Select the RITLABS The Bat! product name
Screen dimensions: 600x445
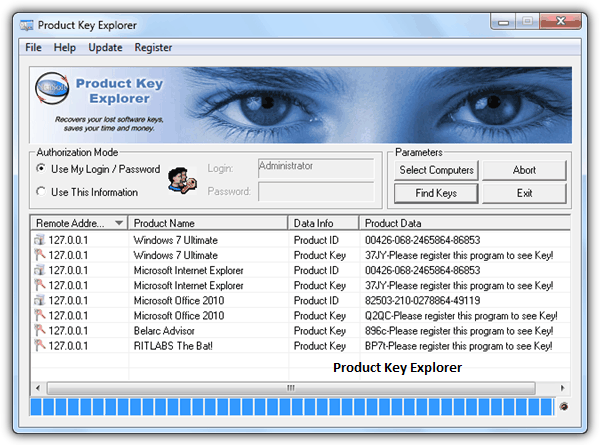pyautogui.click(x=173, y=346)
